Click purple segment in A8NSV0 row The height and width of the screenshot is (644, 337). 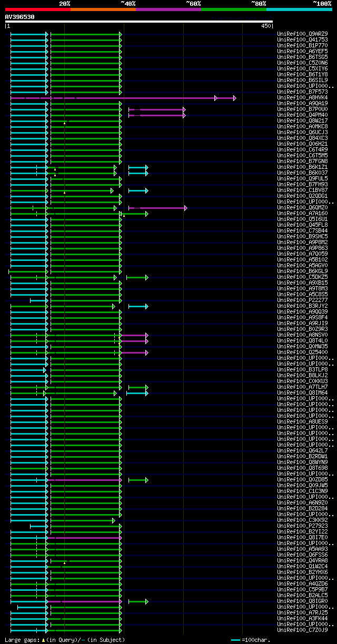pyautogui.click(x=135, y=335)
